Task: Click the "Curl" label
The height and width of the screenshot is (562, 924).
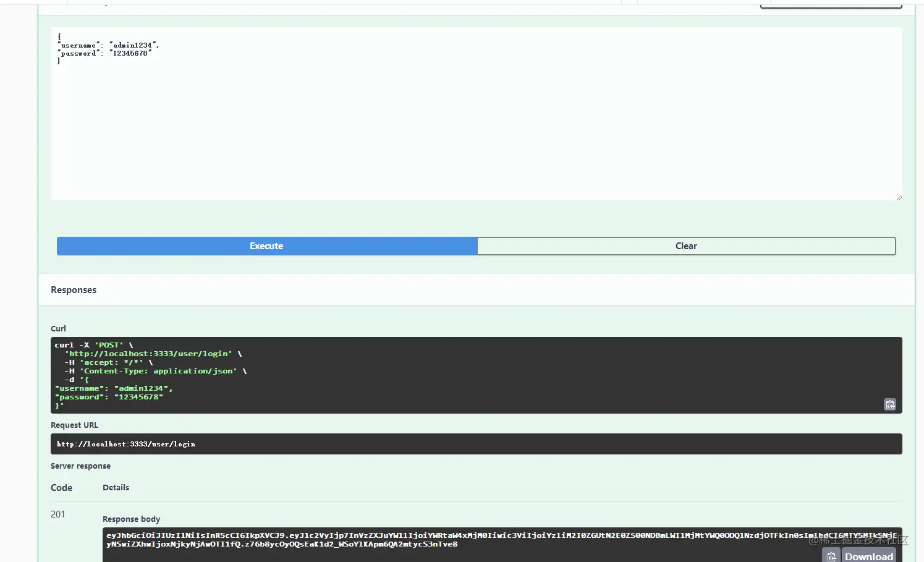Action: coord(58,328)
